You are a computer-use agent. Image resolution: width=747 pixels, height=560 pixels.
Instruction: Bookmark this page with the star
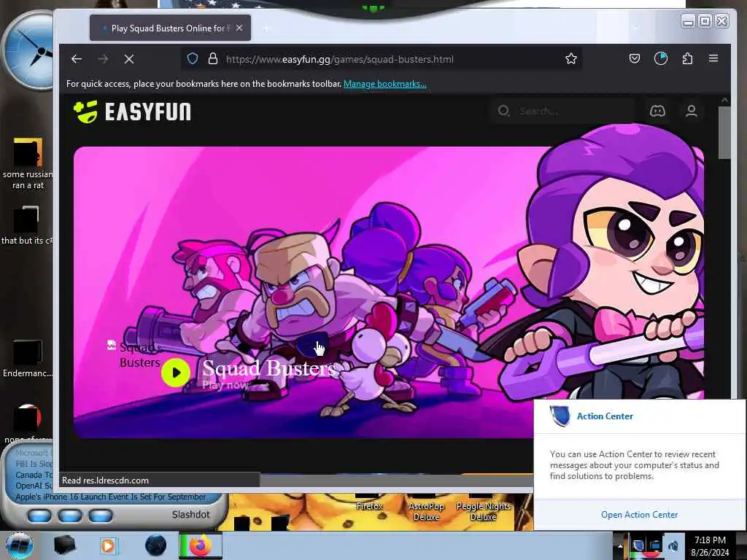570,59
